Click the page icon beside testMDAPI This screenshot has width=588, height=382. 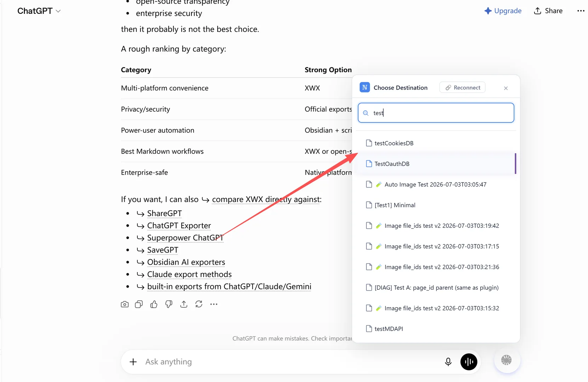(x=369, y=329)
